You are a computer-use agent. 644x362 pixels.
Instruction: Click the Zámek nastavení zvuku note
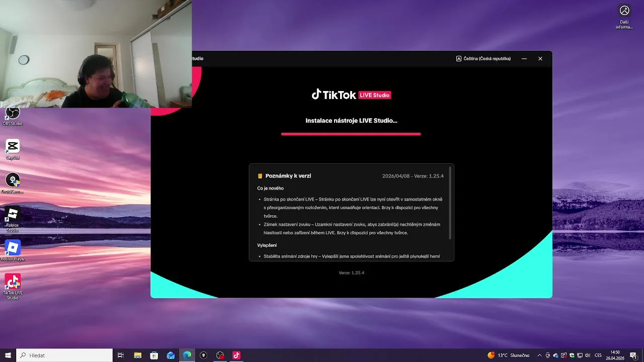click(352, 229)
